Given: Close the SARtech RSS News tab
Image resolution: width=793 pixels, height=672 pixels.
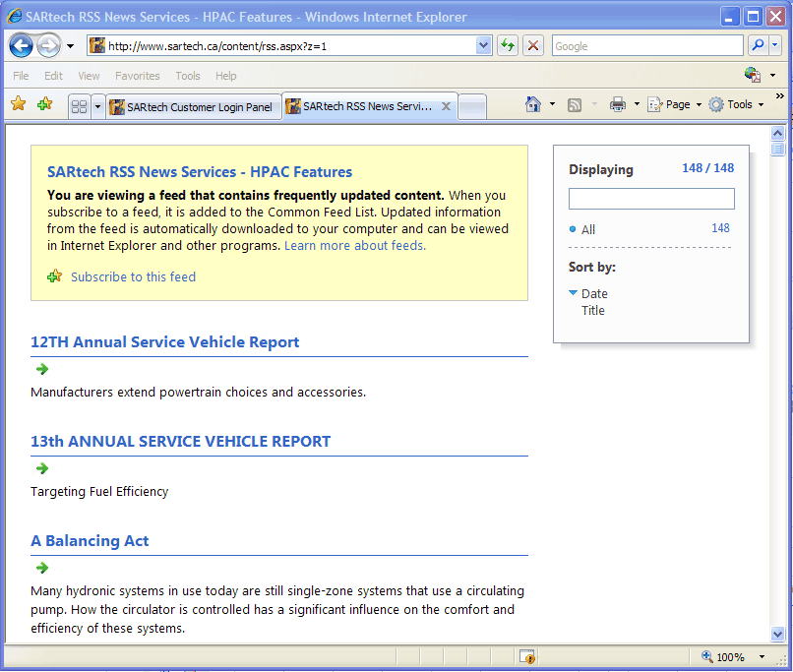Looking at the screenshot, I should click(446, 106).
